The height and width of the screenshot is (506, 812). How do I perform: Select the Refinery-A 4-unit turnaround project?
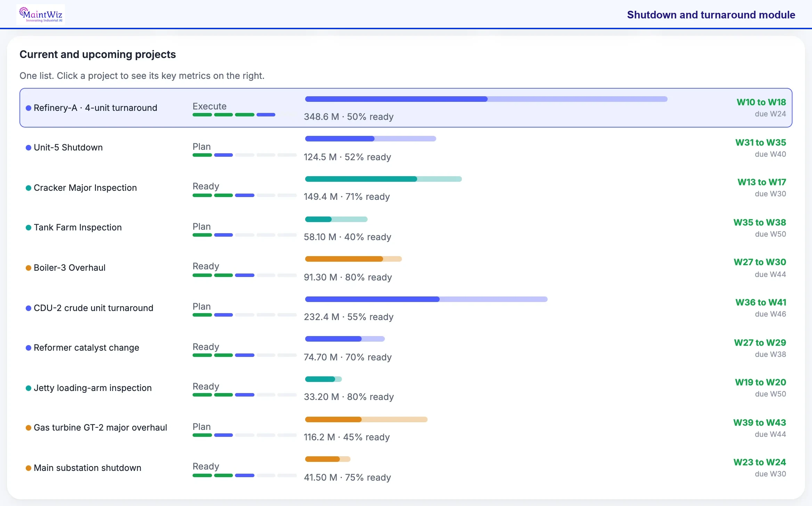[406, 108]
